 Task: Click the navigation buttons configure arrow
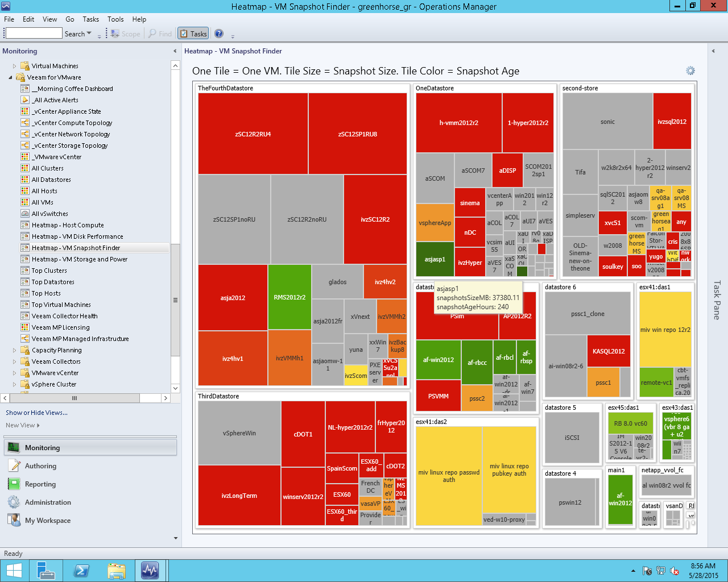(175, 538)
